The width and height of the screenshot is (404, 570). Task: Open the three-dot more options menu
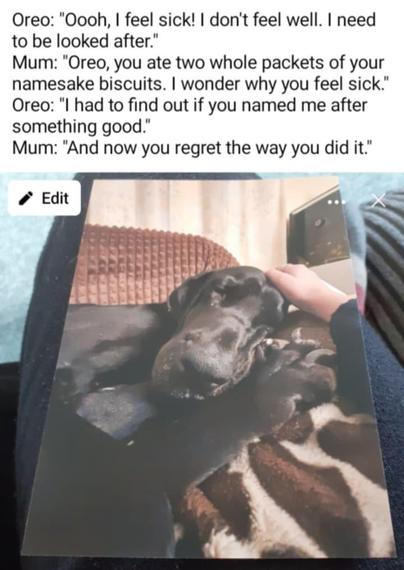pos(334,202)
